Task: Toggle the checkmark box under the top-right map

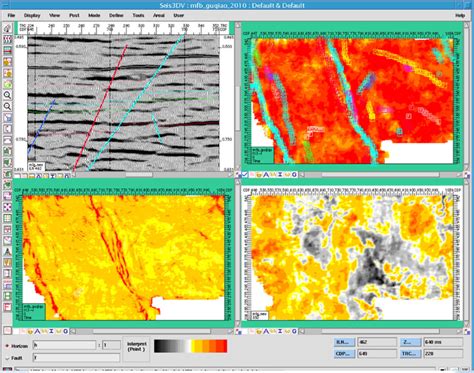Action: 245,174
